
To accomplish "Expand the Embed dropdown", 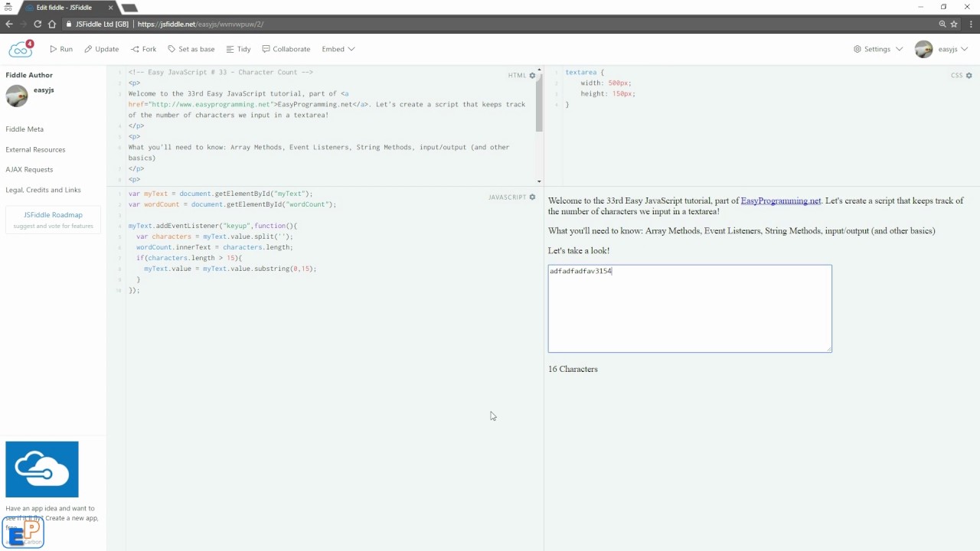I will 338,49.
